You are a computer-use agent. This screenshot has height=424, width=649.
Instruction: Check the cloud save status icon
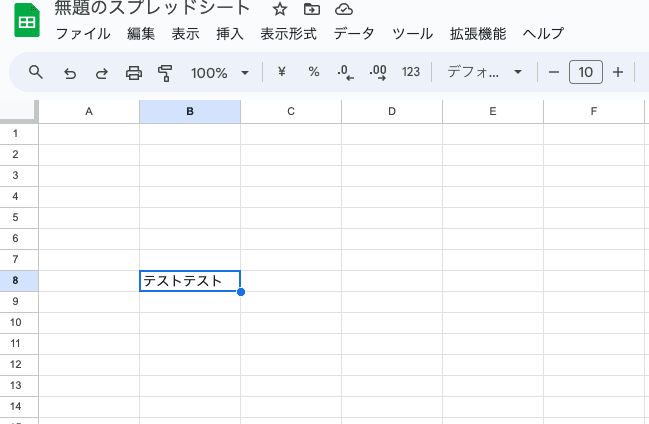coord(344,9)
